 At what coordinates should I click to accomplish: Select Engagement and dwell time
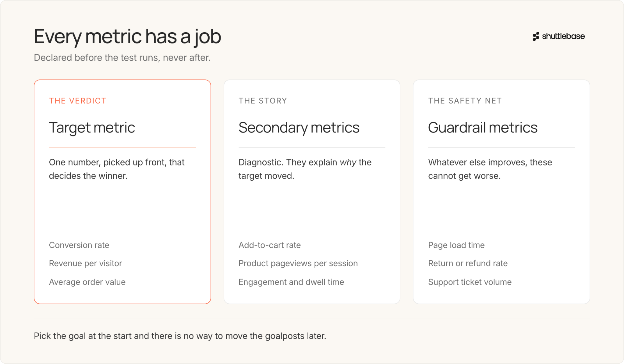(291, 282)
